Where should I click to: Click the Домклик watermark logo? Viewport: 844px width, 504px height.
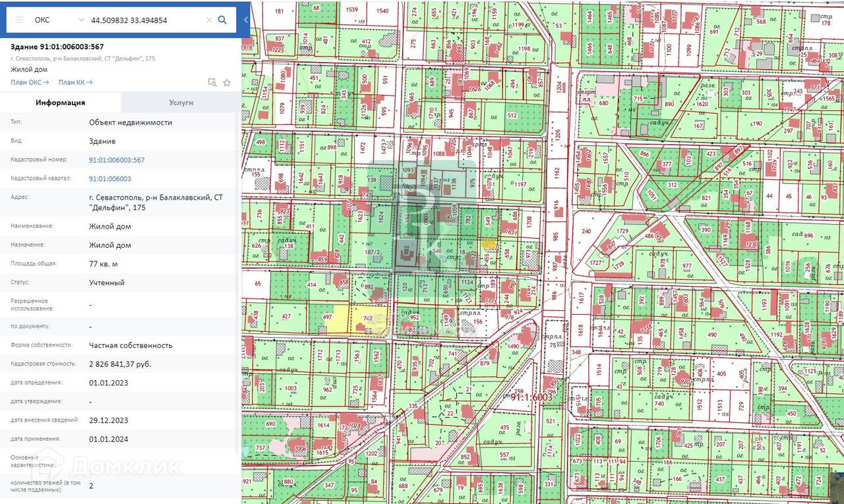tap(109, 466)
